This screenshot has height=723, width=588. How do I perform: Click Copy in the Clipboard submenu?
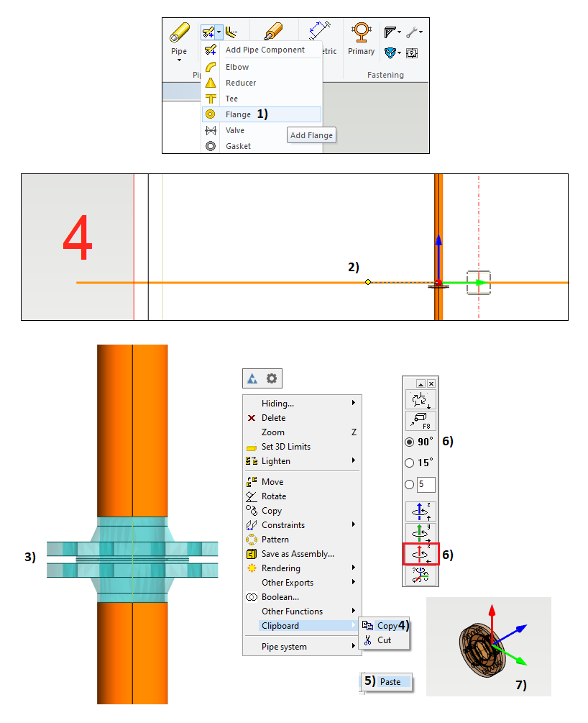[x=384, y=626]
